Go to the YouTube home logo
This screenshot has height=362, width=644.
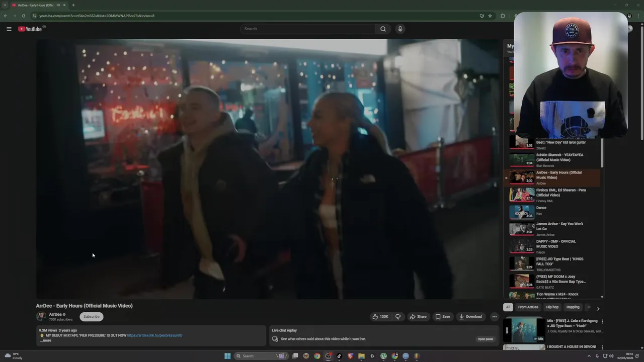tap(31, 29)
